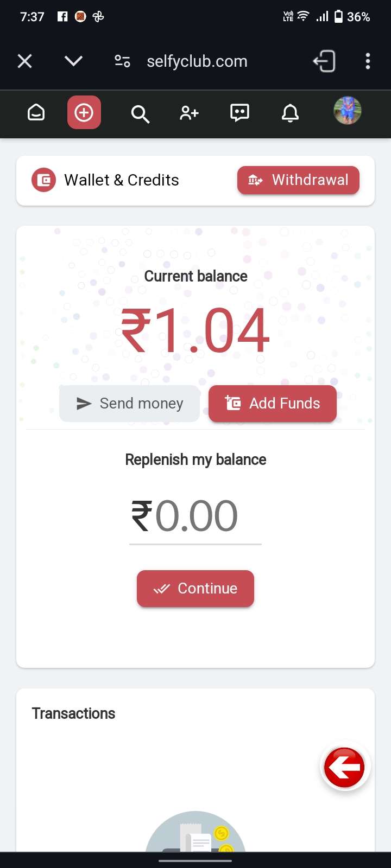
Task: Tap the red wallet icon beside Wallet & Credits
Action: coord(44,180)
